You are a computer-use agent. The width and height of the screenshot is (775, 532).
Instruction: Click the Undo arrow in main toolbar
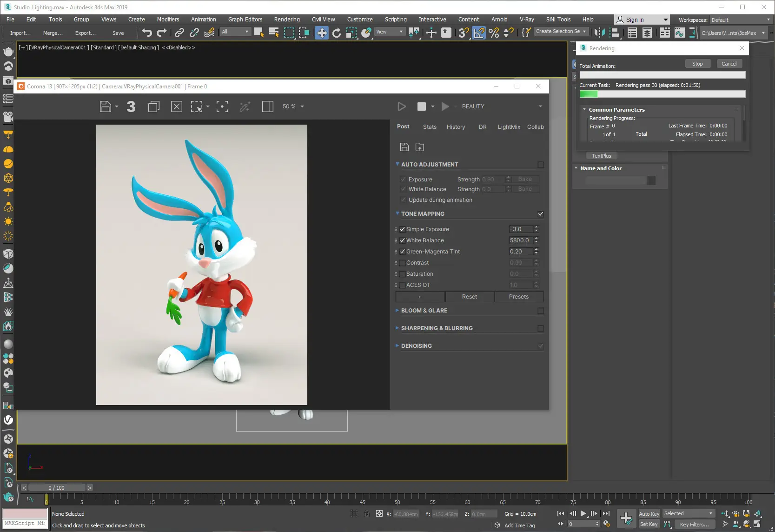[x=147, y=33]
